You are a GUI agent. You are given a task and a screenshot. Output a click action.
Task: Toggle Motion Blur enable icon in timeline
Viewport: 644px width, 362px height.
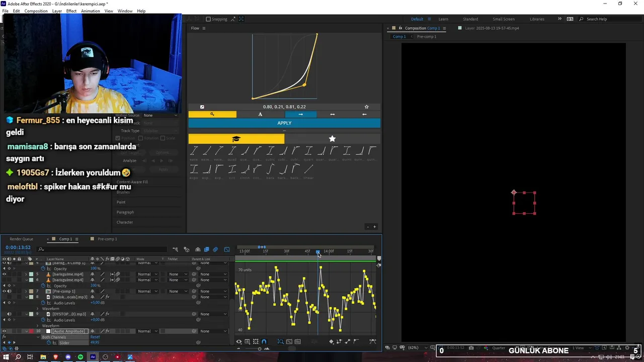click(x=215, y=249)
